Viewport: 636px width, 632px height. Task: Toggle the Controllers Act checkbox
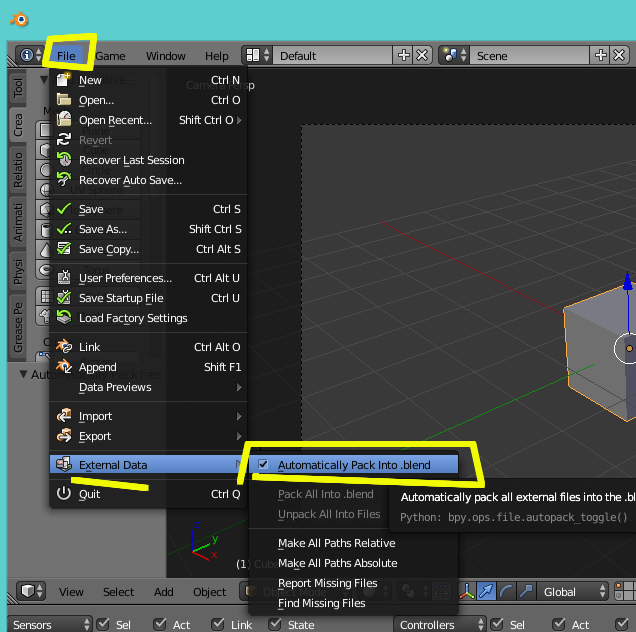tap(559, 624)
